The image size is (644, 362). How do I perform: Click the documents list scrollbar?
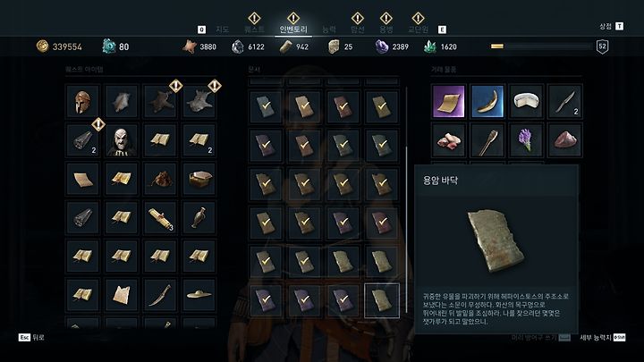407,199
